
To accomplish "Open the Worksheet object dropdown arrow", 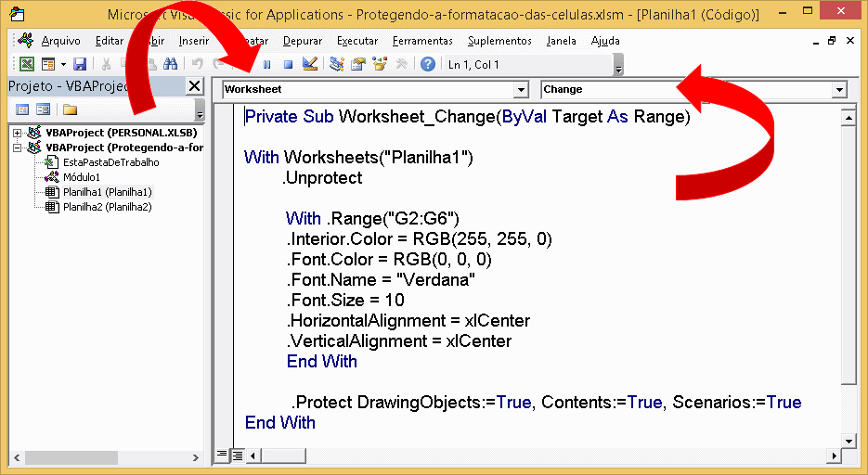I will tap(521, 90).
